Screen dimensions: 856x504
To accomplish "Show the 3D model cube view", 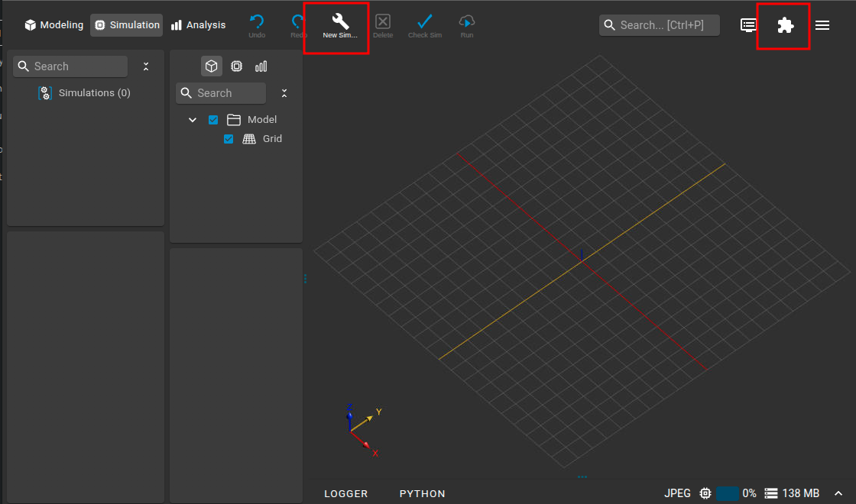I will [x=211, y=66].
